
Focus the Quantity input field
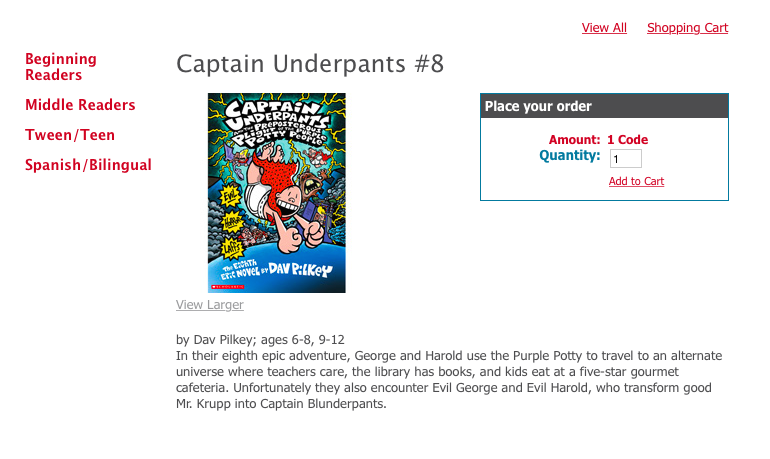coord(625,159)
